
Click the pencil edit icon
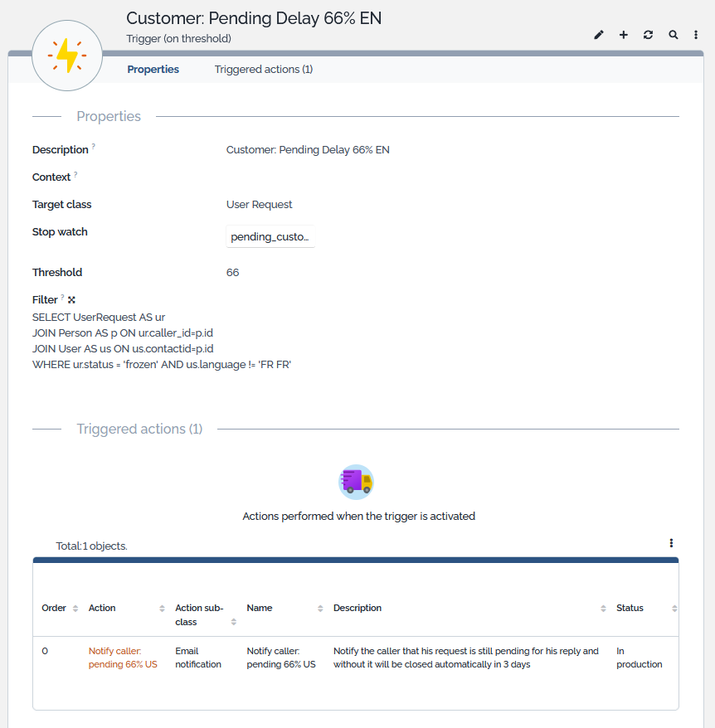tap(599, 35)
